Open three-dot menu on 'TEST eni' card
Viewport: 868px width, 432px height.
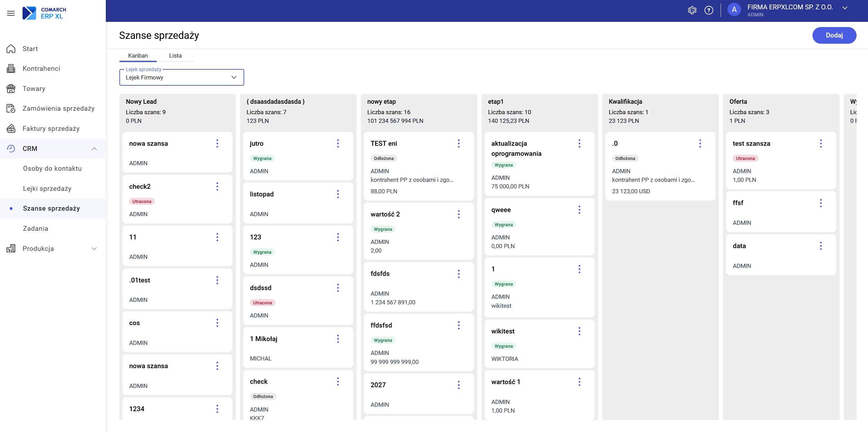(459, 144)
